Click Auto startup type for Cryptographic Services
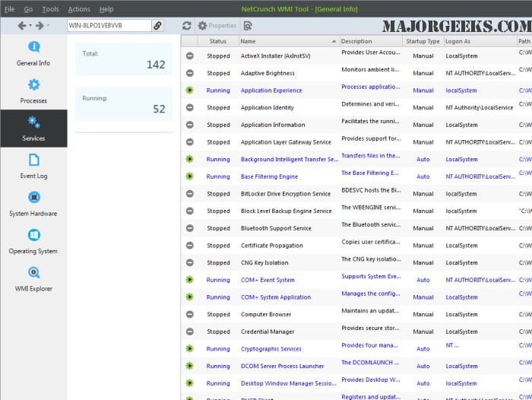 (423, 349)
